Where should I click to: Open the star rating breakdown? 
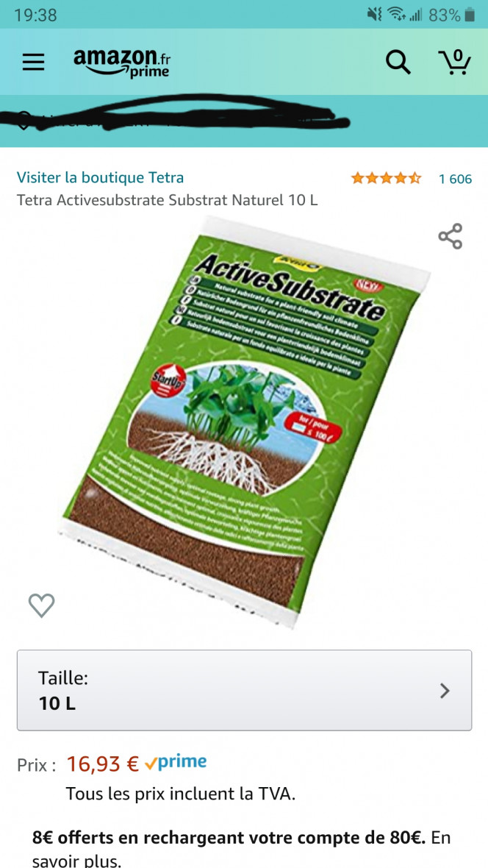(386, 178)
